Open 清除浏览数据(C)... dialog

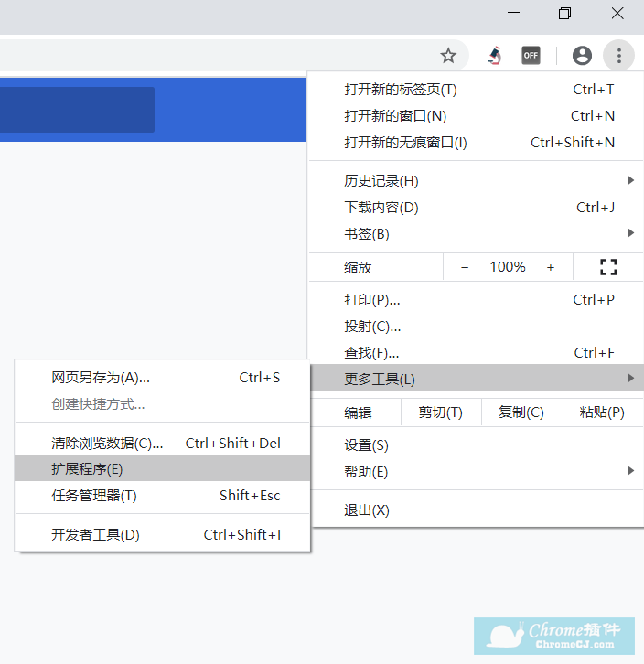(162, 444)
